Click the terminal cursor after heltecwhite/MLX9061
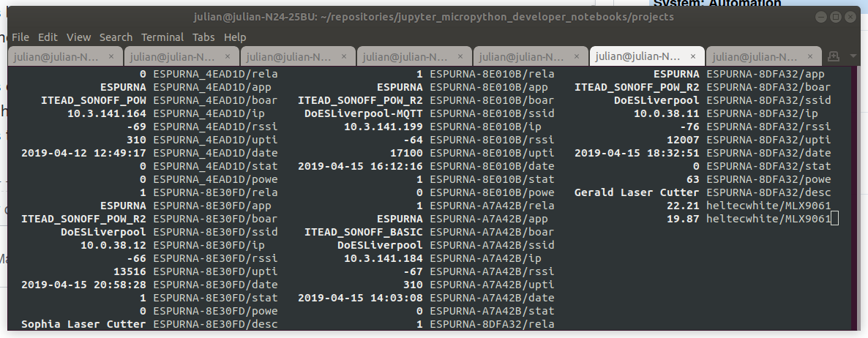Image resolution: width=868 pixels, height=338 pixels. point(835,219)
